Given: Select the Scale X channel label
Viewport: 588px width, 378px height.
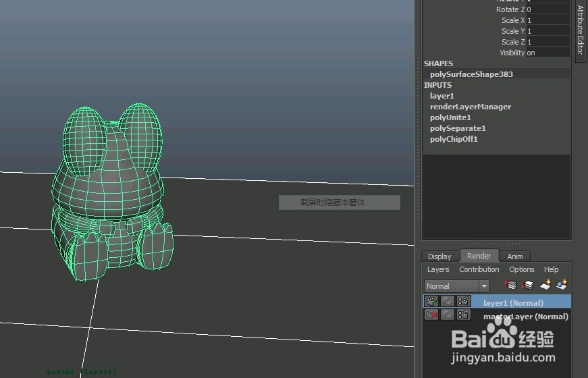Looking at the screenshot, I should click(513, 21).
